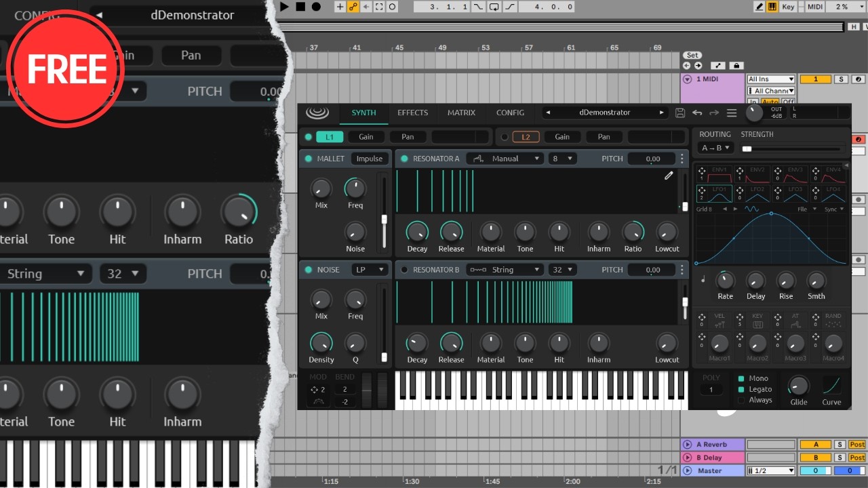Click the Impulse mallet mode button

point(370,159)
